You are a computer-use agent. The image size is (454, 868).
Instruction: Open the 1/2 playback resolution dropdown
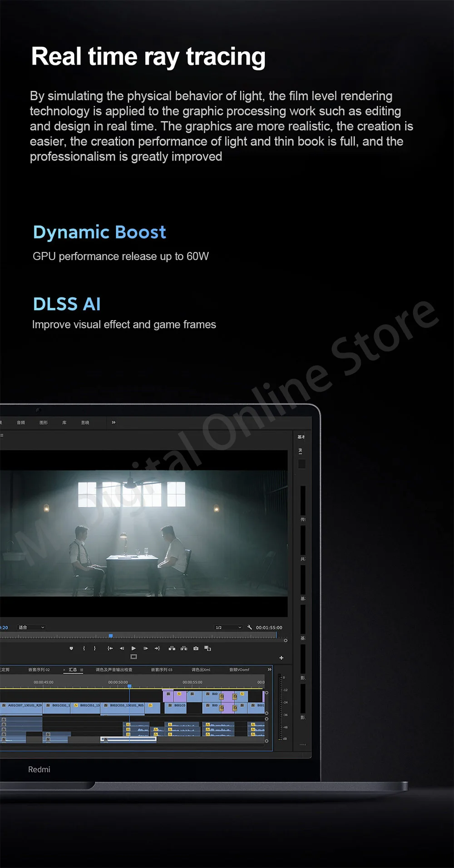coord(228,627)
